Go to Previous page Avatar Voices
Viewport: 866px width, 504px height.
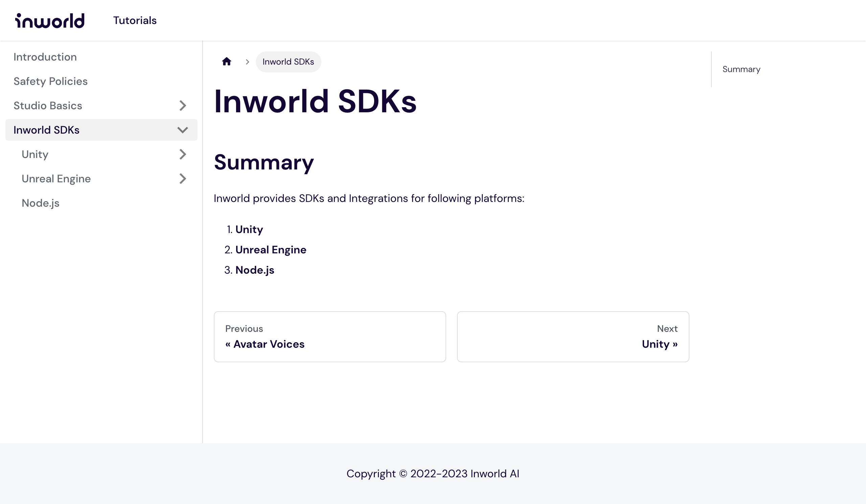coord(330,337)
